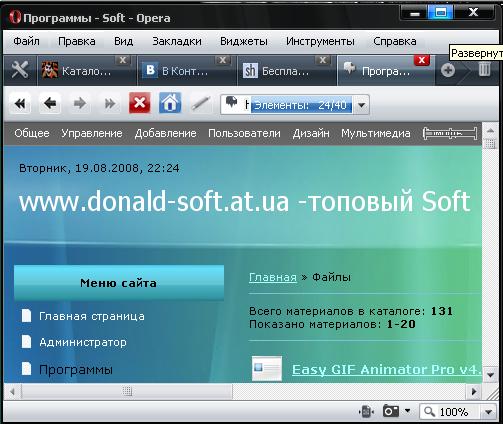Go forward with the Forward arrow
Image resolution: width=503 pixels, height=424 pixels.
[80, 104]
